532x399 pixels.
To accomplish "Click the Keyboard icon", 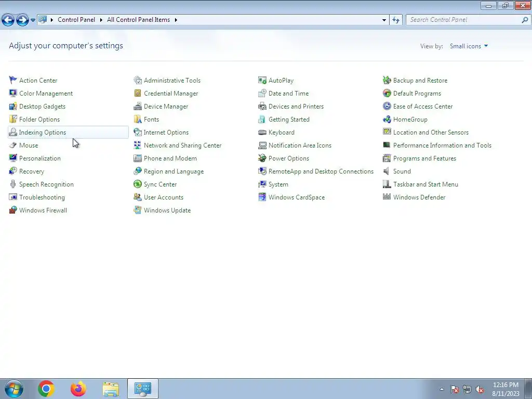I will [x=262, y=132].
